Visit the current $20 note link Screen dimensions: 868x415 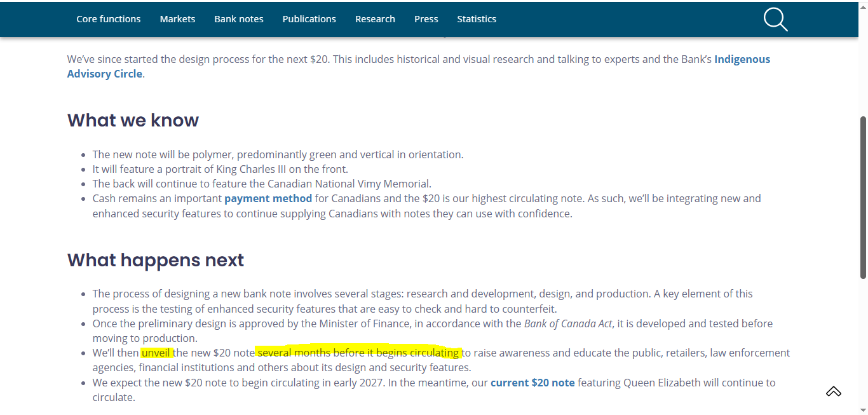click(x=532, y=383)
